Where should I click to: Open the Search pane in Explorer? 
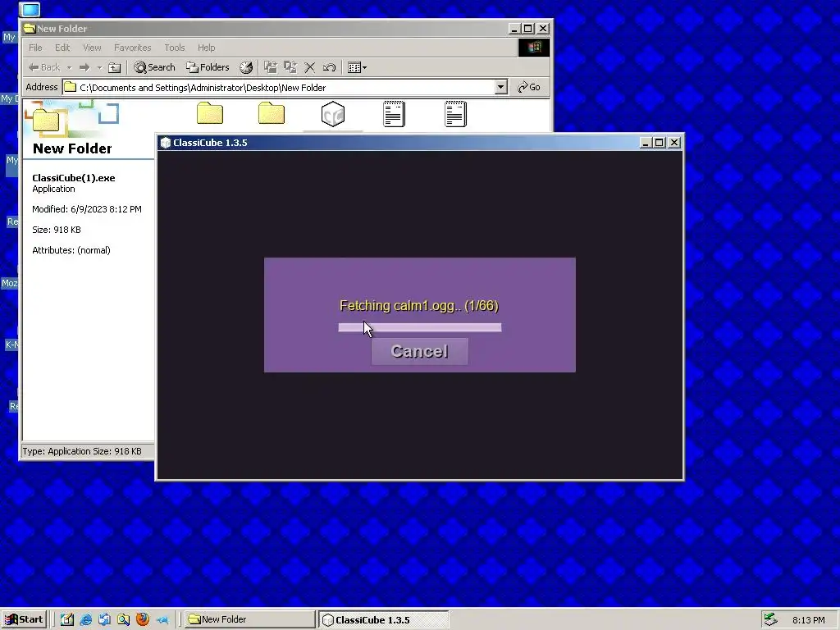(154, 67)
